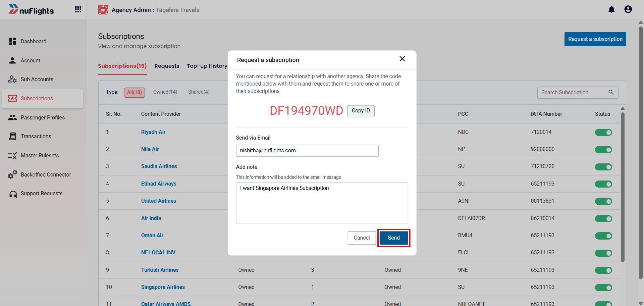The image size is (644, 306).
Task: Open the Riyadh Air link
Action: (153, 132)
